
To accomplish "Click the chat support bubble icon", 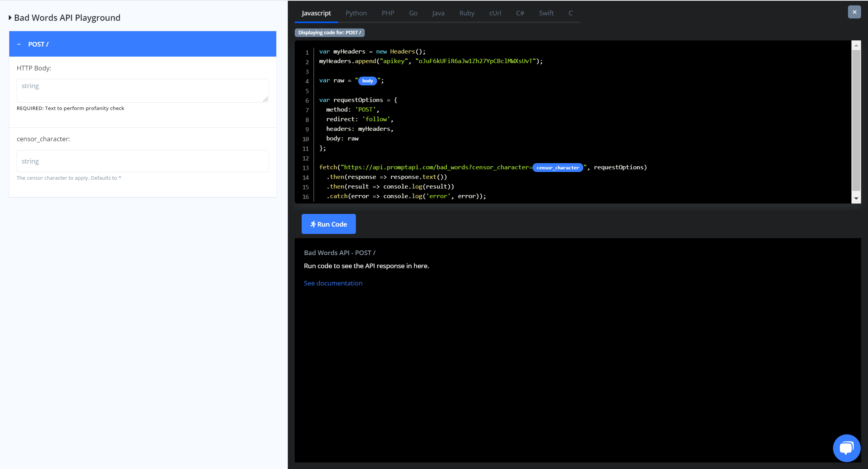I will click(846, 448).
